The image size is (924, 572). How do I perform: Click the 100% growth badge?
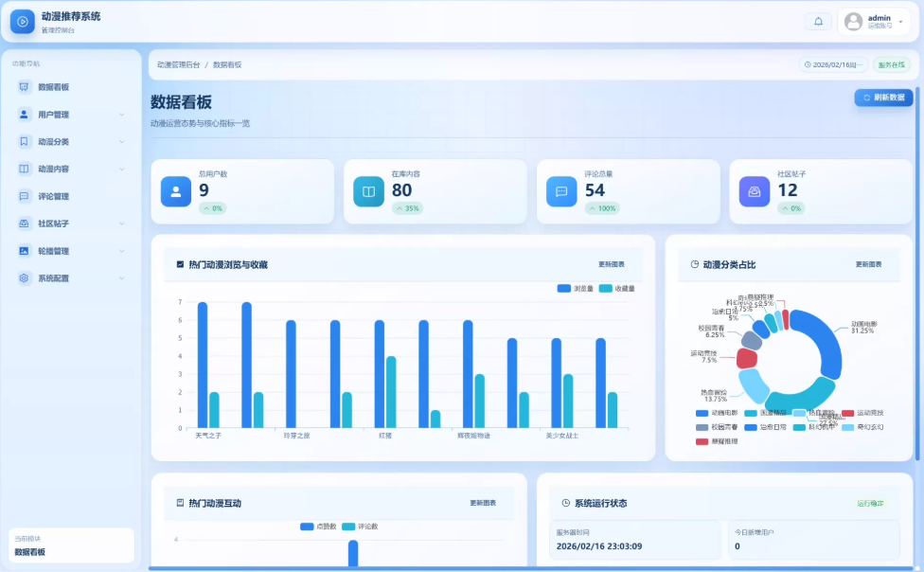tap(602, 208)
